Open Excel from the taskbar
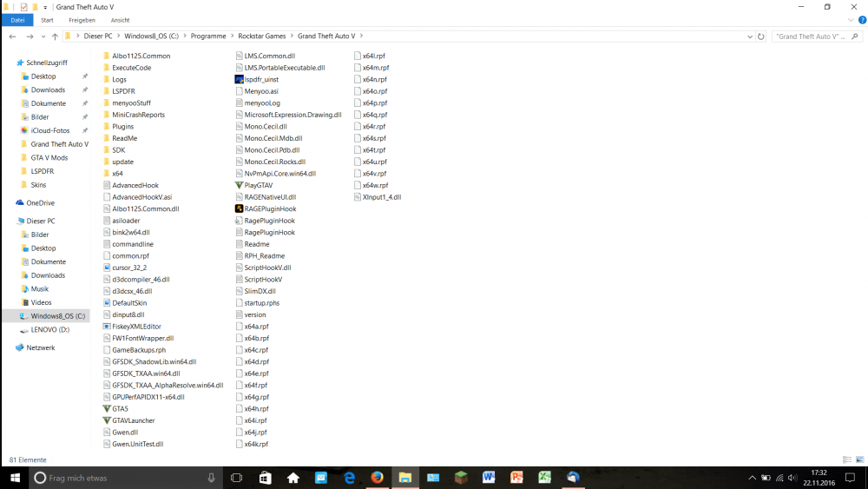 coord(545,478)
